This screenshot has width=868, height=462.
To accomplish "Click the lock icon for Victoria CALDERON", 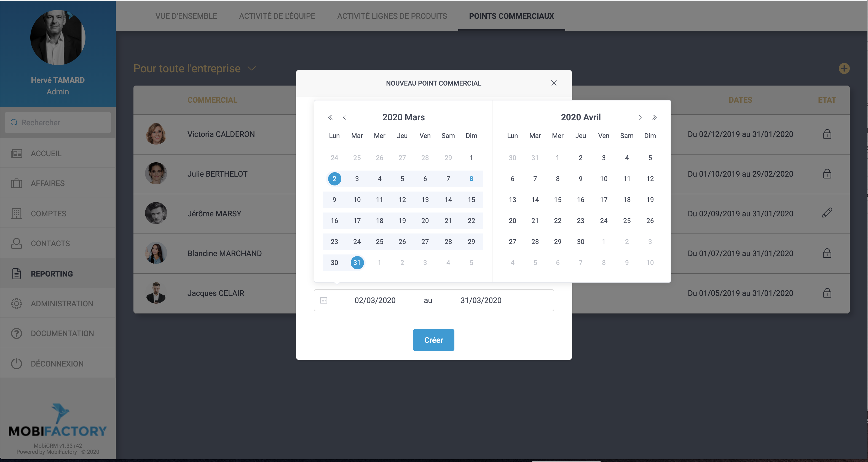I will click(827, 134).
